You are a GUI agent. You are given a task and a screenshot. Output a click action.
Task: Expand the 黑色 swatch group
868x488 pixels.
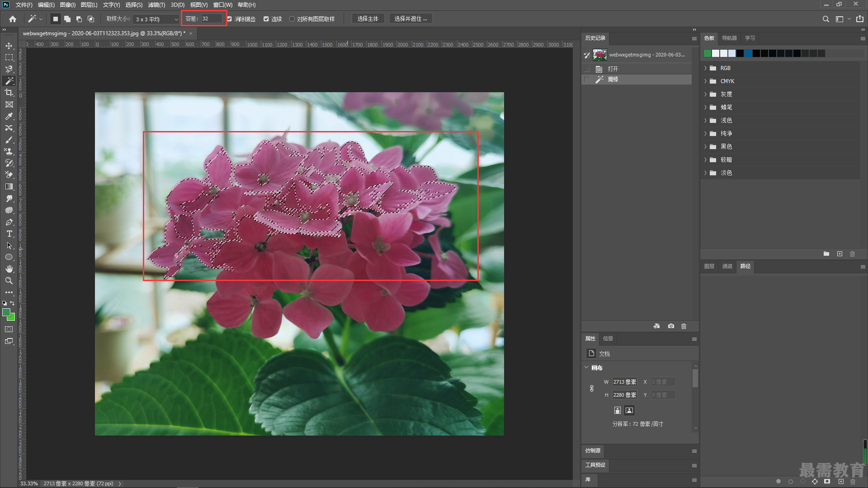tap(705, 147)
